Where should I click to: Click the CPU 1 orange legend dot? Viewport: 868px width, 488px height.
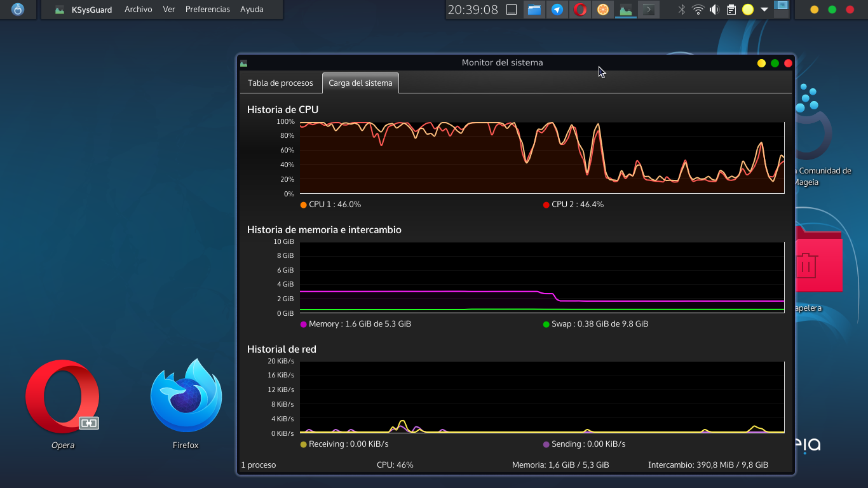click(303, 205)
